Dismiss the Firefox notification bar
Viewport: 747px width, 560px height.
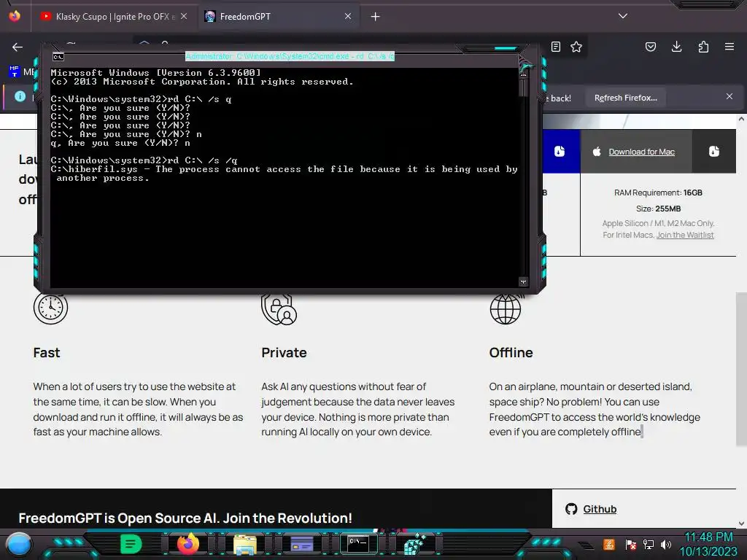point(729,97)
